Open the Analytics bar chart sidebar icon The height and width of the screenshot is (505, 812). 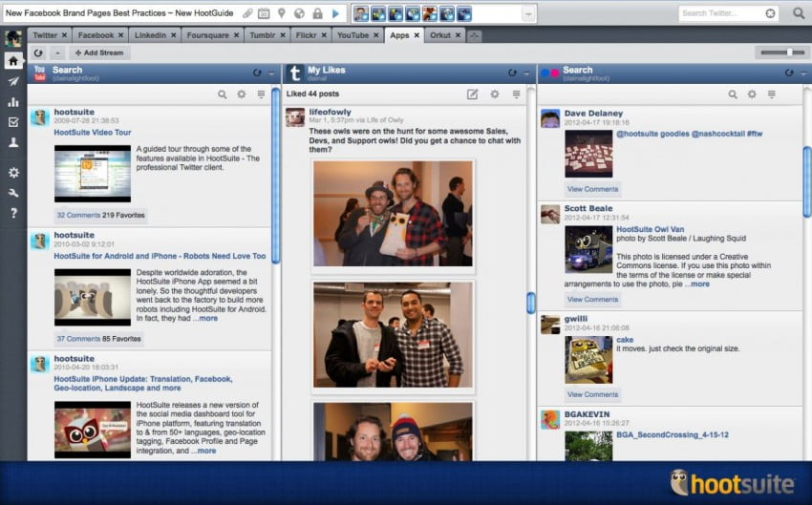[x=13, y=101]
